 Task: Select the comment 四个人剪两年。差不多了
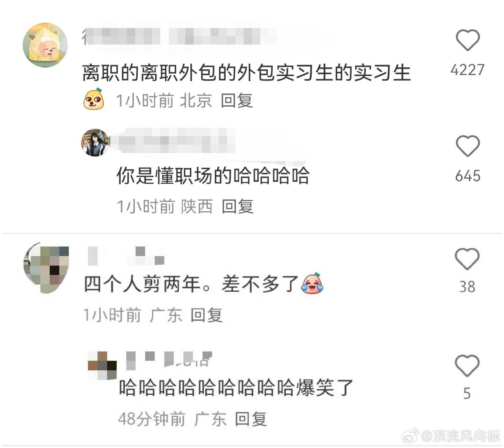(x=192, y=284)
